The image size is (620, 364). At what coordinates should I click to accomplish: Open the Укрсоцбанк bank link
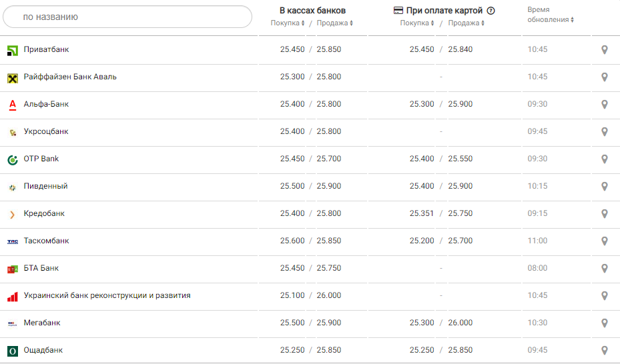(x=46, y=132)
